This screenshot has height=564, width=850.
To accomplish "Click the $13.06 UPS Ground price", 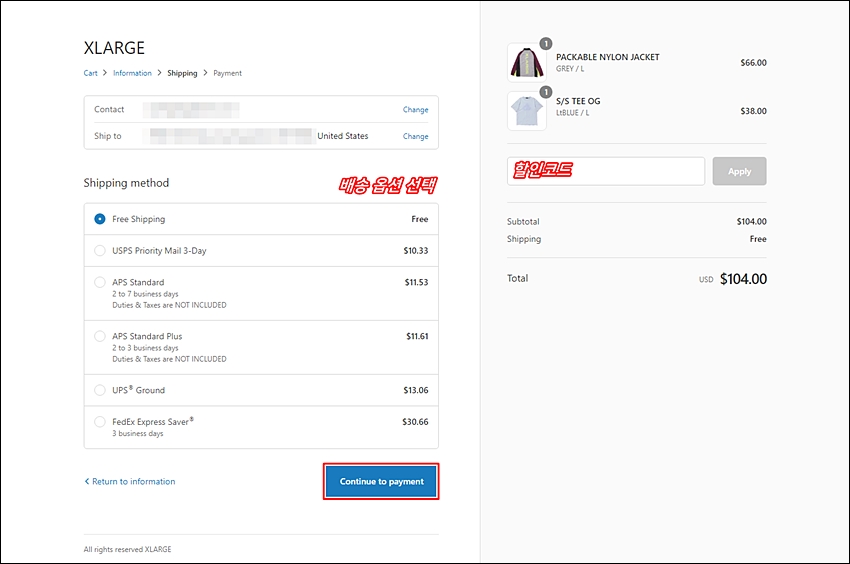I will 416,390.
